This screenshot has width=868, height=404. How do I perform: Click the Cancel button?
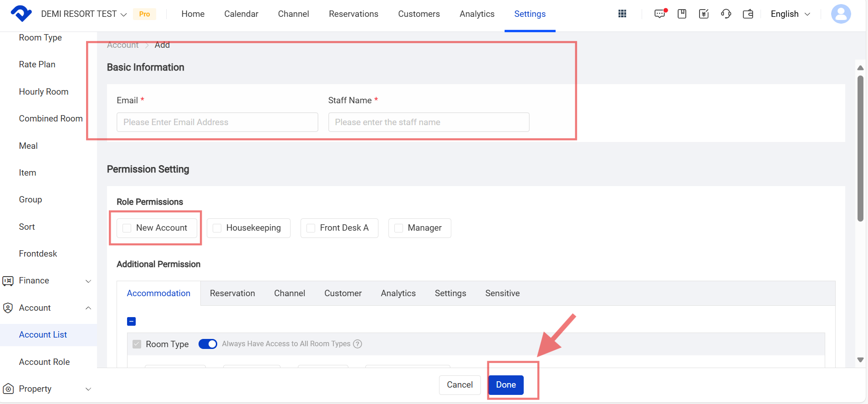(460, 385)
